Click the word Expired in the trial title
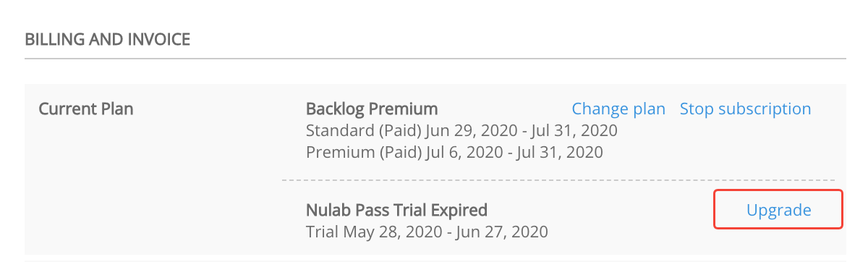Viewport: 868px width, 262px height. coord(458,211)
